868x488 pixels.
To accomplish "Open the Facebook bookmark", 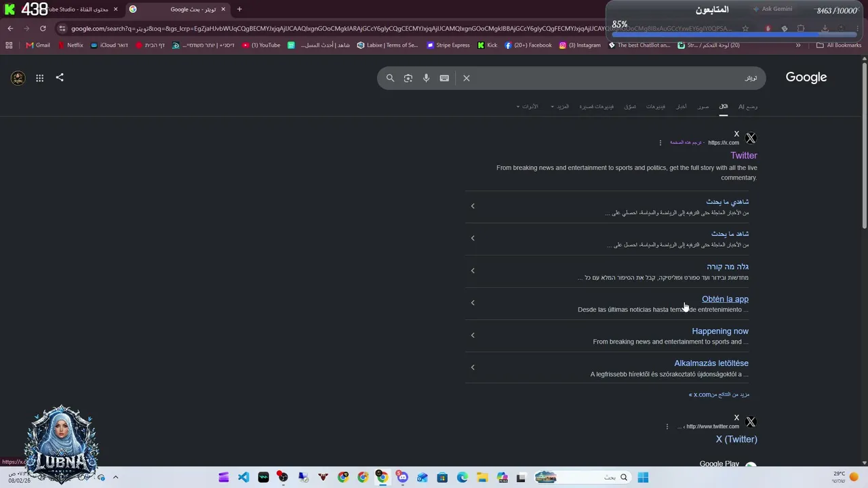I will tap(528, 45).
